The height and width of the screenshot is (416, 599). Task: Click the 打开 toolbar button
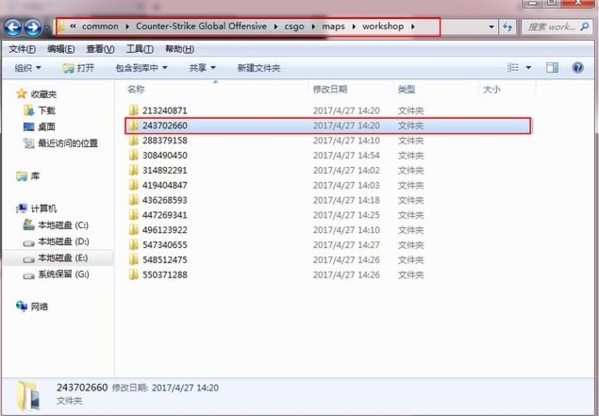click(x=78, y=68)
